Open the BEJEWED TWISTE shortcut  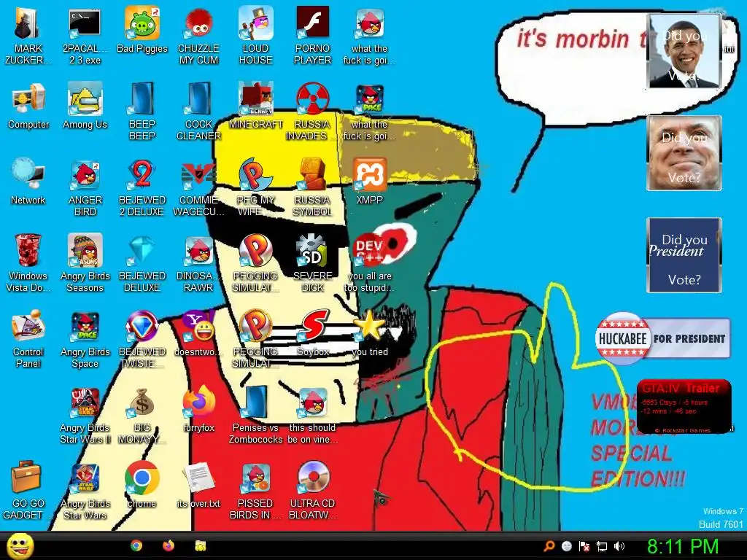(x=142, y=339)
